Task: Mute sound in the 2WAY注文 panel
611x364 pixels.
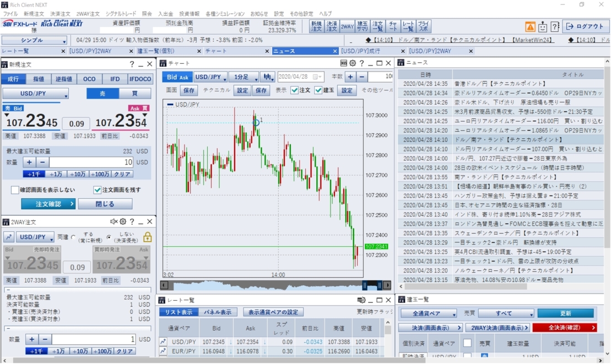Action: click(113, 221)
